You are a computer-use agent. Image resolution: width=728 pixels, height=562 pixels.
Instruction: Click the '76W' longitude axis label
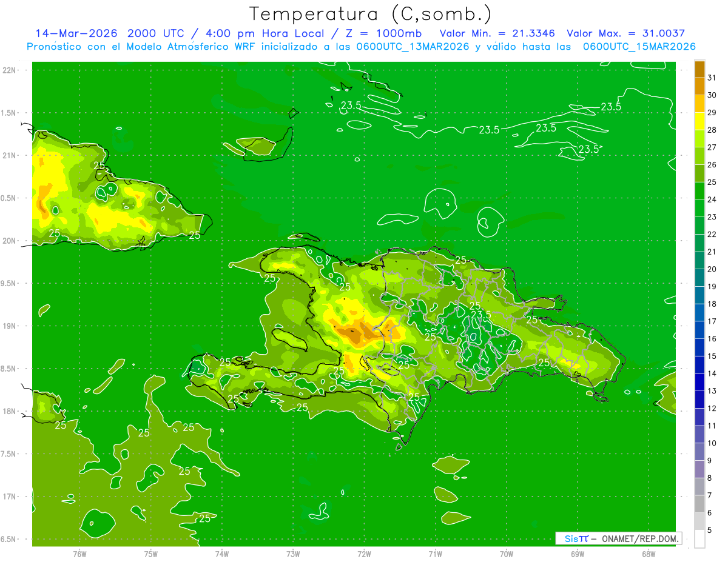(79, 554)
